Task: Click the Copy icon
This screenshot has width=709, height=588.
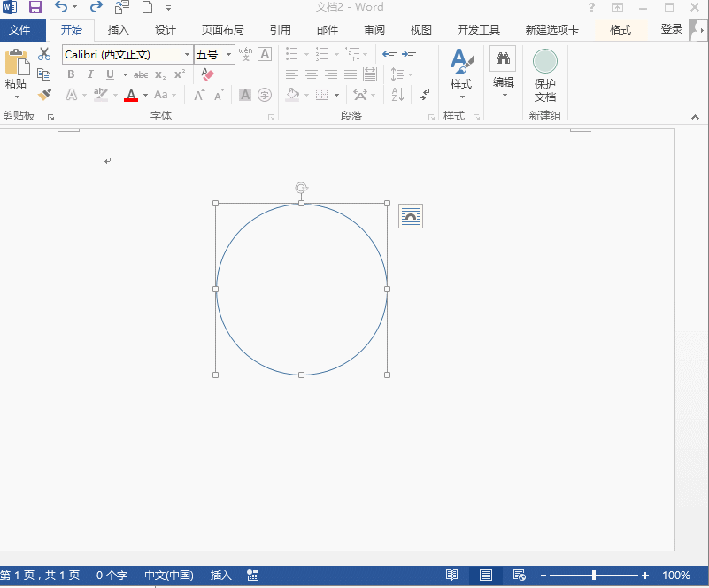Action: (x=44, y=74)
